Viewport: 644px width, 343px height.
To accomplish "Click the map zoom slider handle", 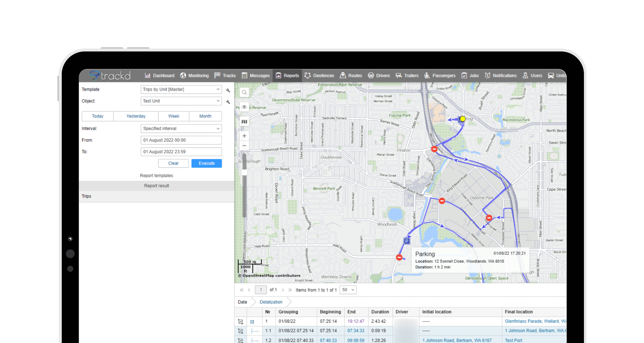I will click(x=244, y=173).
